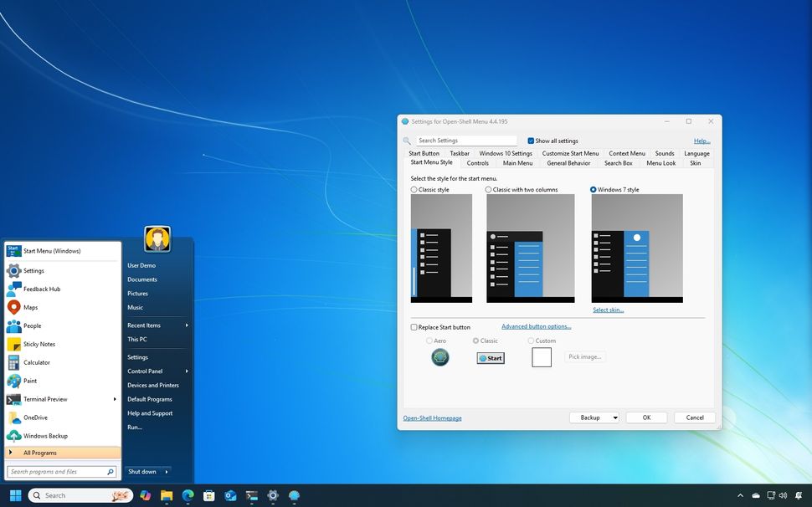Open the Feedback Hub app
The image size is (812, 507).
tap(40, 289)
